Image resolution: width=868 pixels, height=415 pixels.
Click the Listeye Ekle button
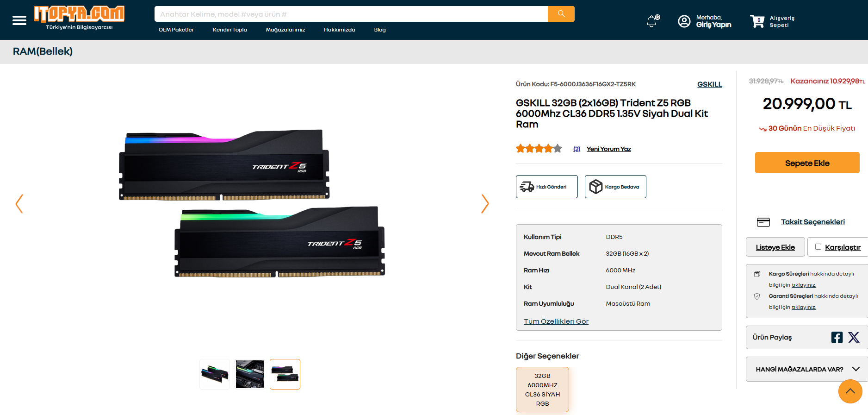tap(775, 247)
